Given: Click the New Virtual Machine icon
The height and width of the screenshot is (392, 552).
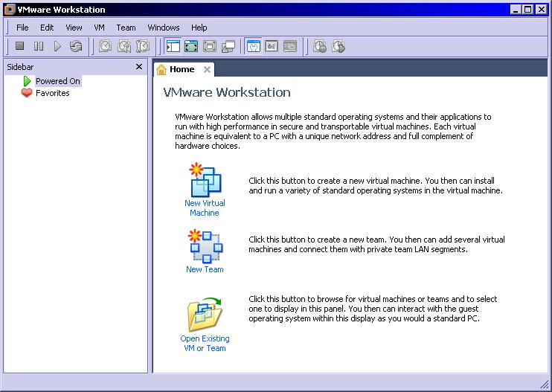Looking at the screenshot, I should tap(205, 179).
